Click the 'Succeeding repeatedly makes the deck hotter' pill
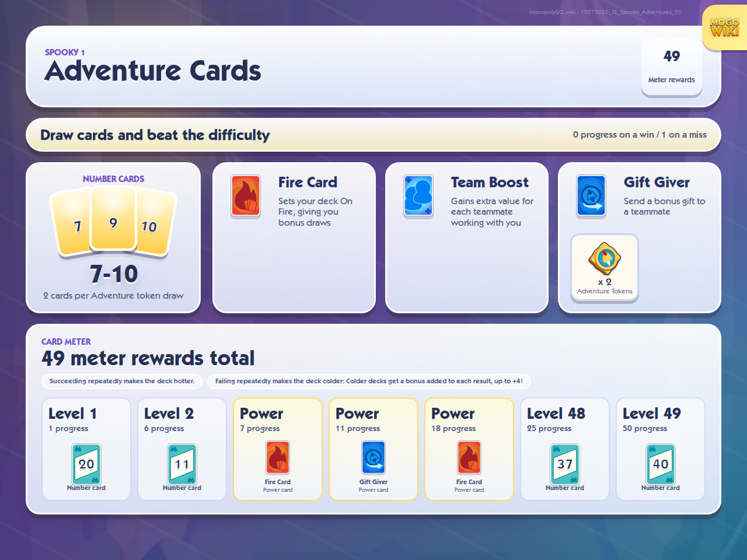The width and height of the screenshot is (747, 560). click(x=122, y=381)
